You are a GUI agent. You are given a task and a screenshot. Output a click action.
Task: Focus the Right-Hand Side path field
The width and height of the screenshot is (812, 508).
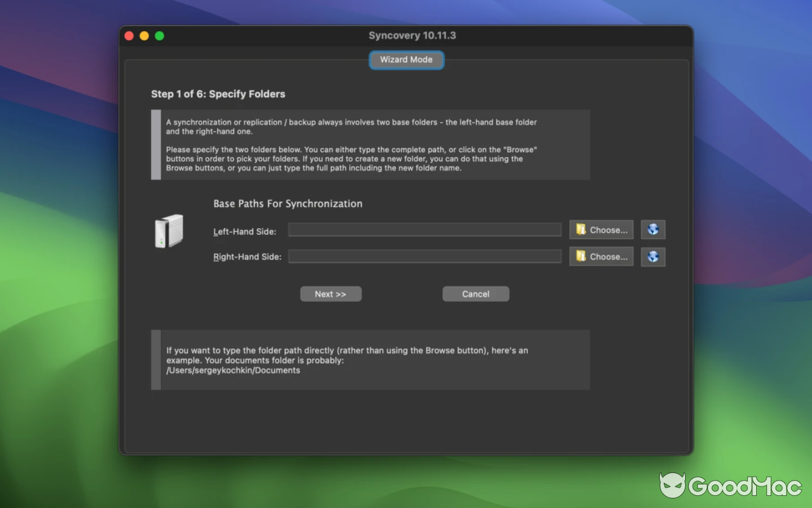(424, 256)
